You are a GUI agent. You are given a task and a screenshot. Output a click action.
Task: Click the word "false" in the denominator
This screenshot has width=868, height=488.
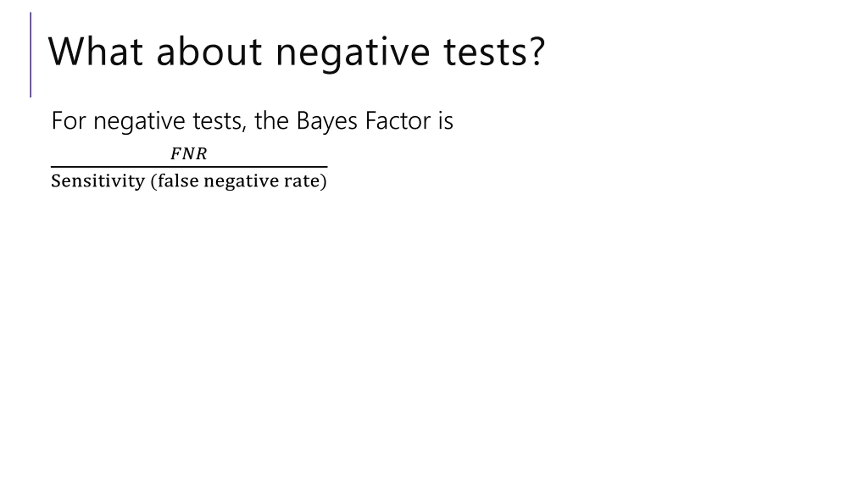click(x=178, y=181)
